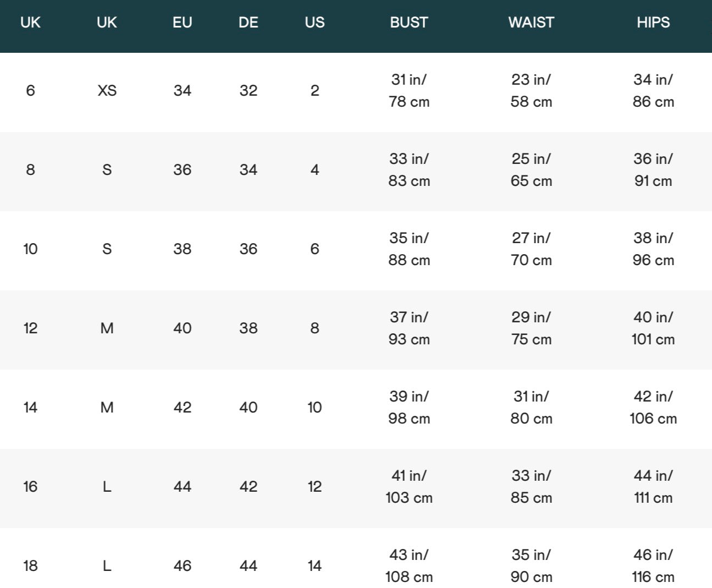Select the US column header
Viewport: 712px width, 588px height.
pyautogui.click(x=314, y=23)
